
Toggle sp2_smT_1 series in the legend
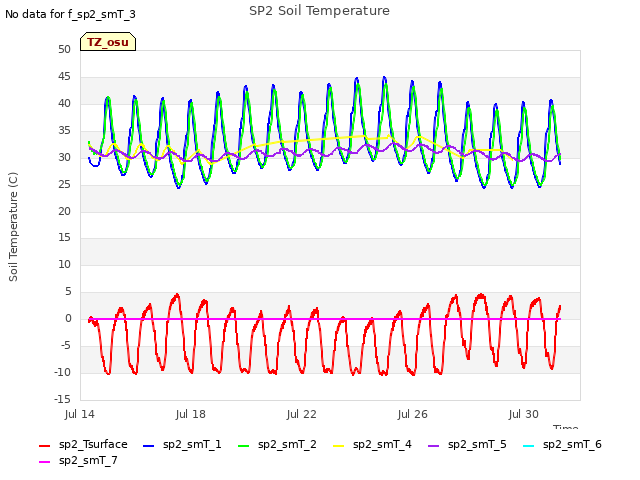(182, 444)
